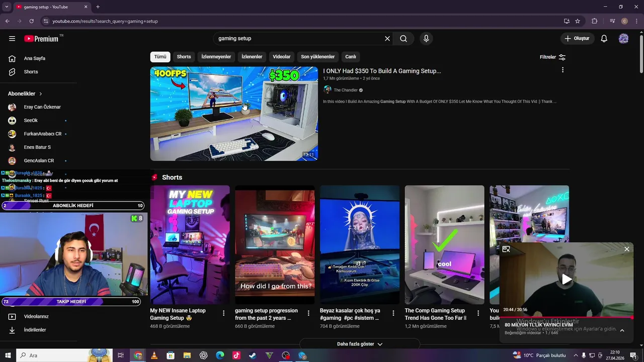Expand the miniplayer to full view
The image size is (644, 362).
click(x=506, y=249)
